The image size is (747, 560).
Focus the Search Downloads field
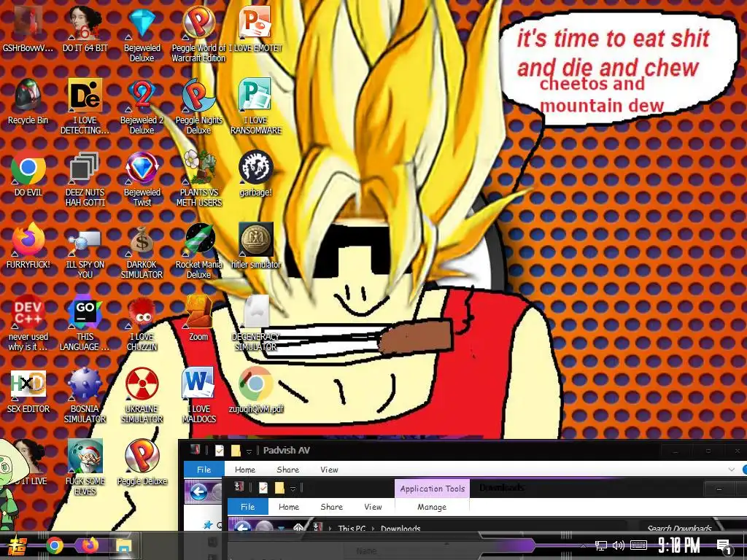(679, 528)
